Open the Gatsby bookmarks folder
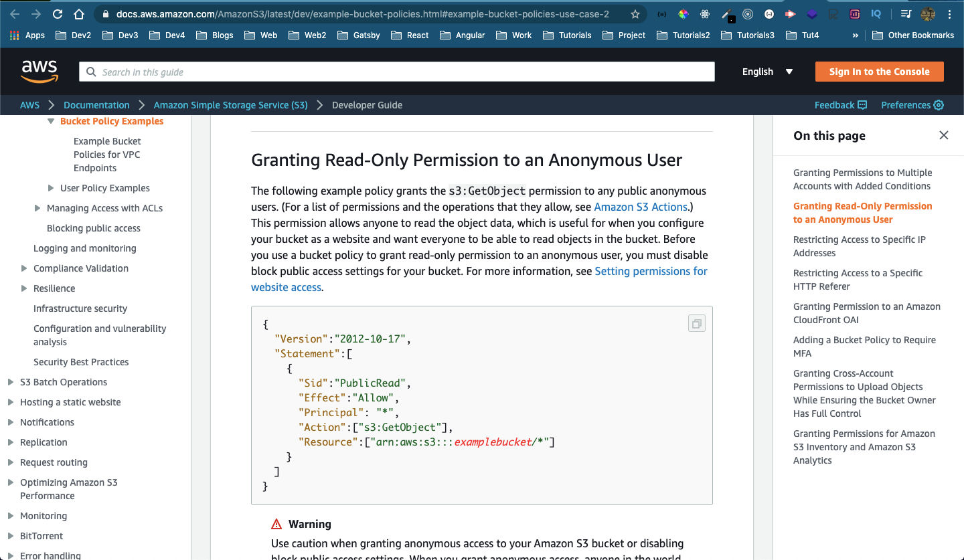The width and height of the screenshot is (964, 560). click(x=358, y=35)
